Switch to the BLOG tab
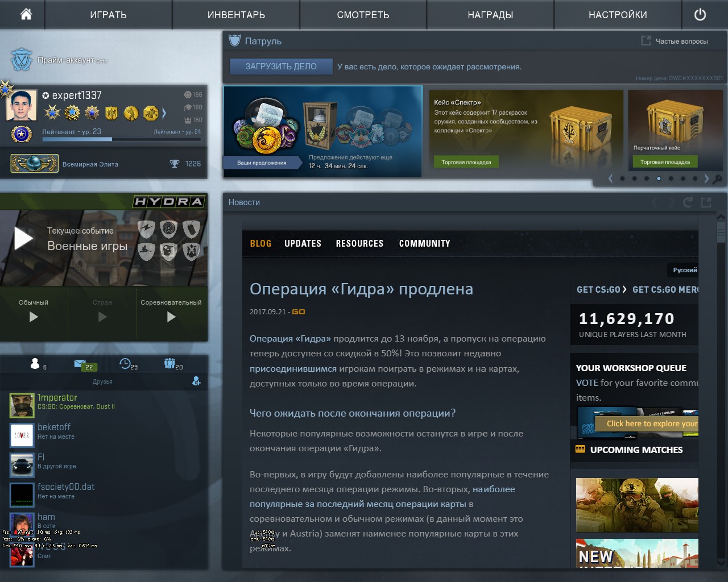The image size is (728, 582). click(x=260, y=243)
